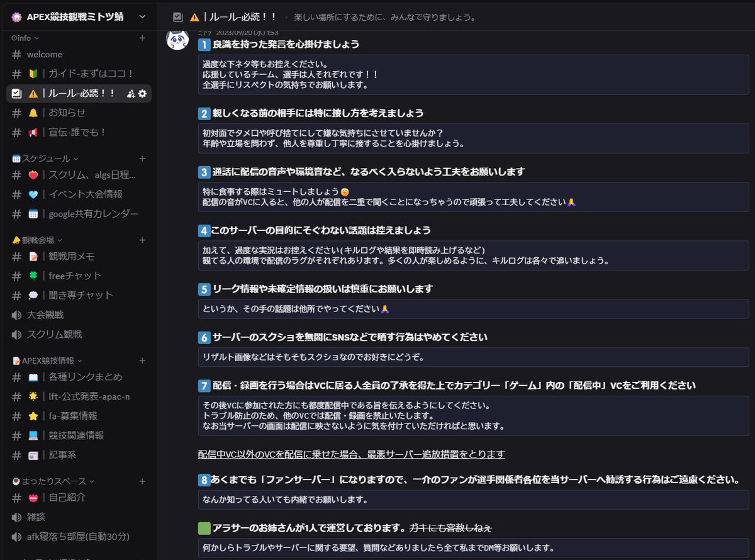Click the plus icon beside スケジュール category
This screenshot has width=755, height=560.
click(142, 159)
